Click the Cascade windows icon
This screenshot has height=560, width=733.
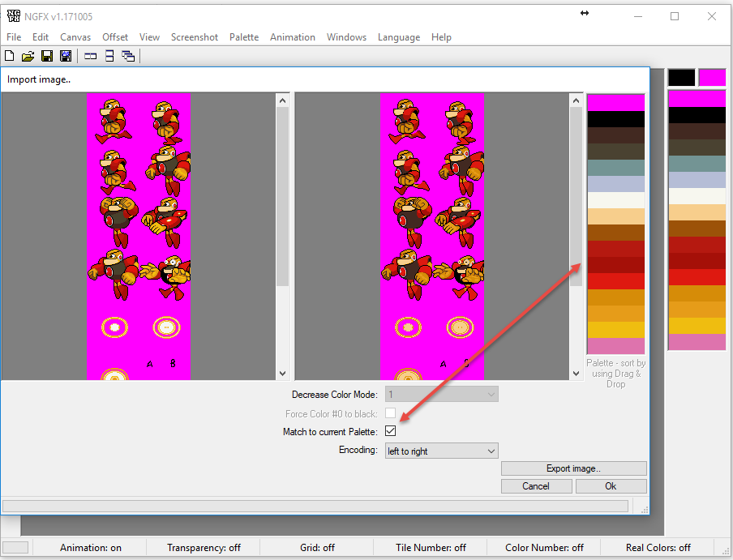[128, 56]
